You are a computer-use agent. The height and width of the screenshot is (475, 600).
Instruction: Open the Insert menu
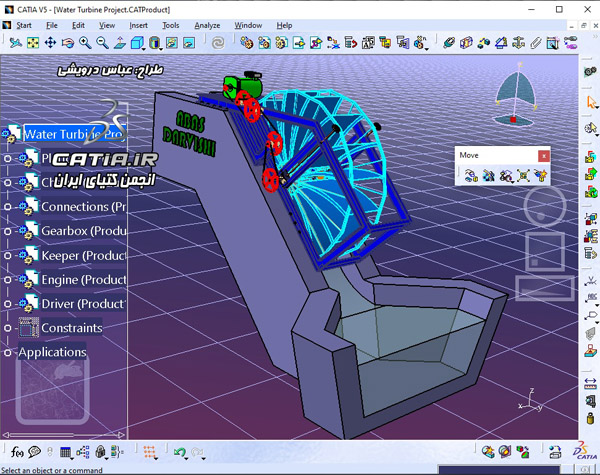pyautogui.click(x=138, y=25)
